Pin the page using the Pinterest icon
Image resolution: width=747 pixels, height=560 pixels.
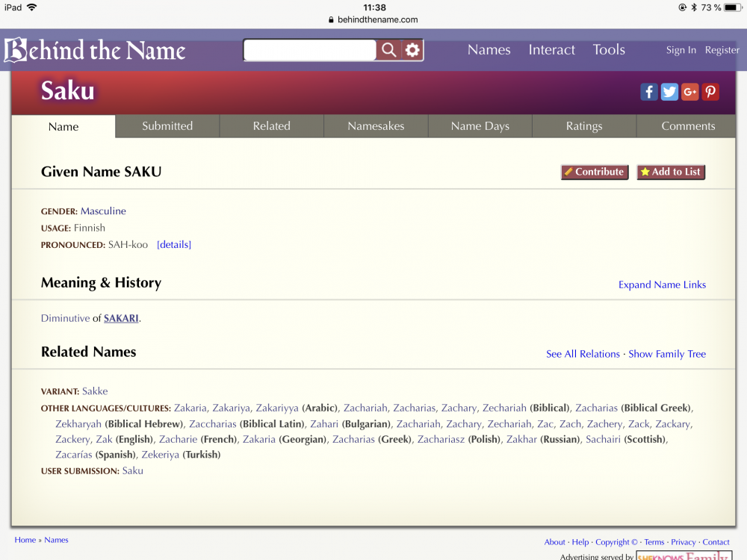pyautogui.click(x=710, y=91)
